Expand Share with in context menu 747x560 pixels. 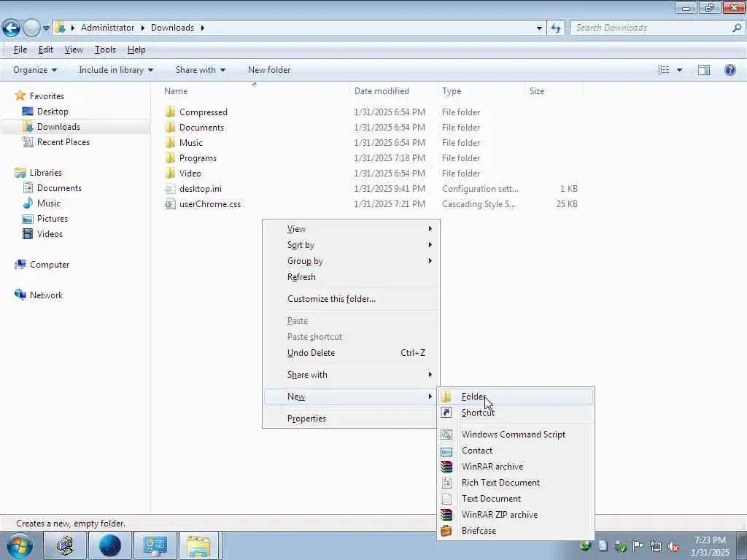tap(351, 375)
